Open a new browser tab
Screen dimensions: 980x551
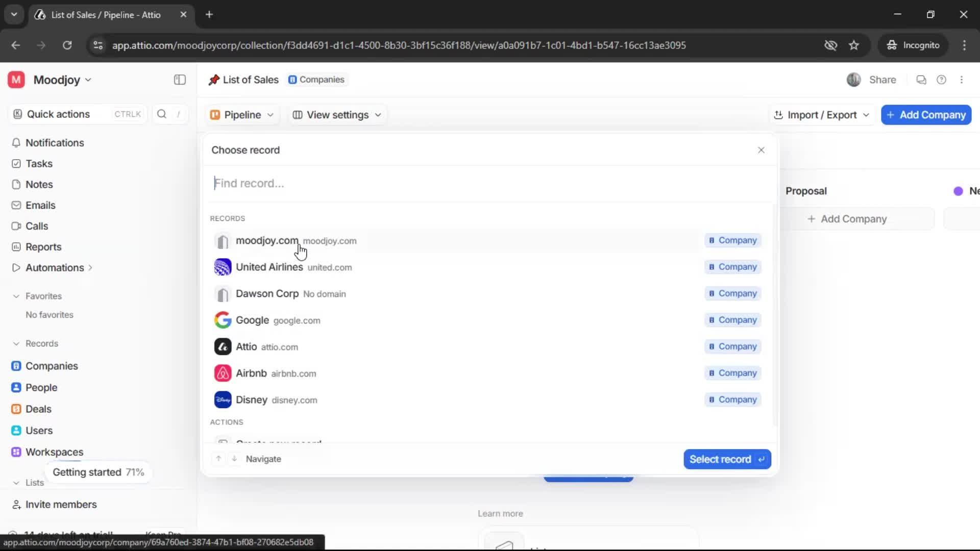click(x=209, y=14)
